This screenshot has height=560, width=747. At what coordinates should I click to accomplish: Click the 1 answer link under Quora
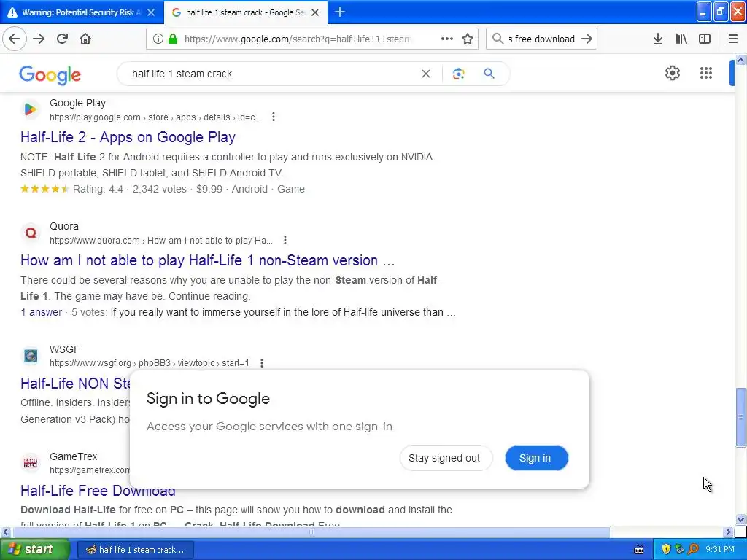[41, 312]
